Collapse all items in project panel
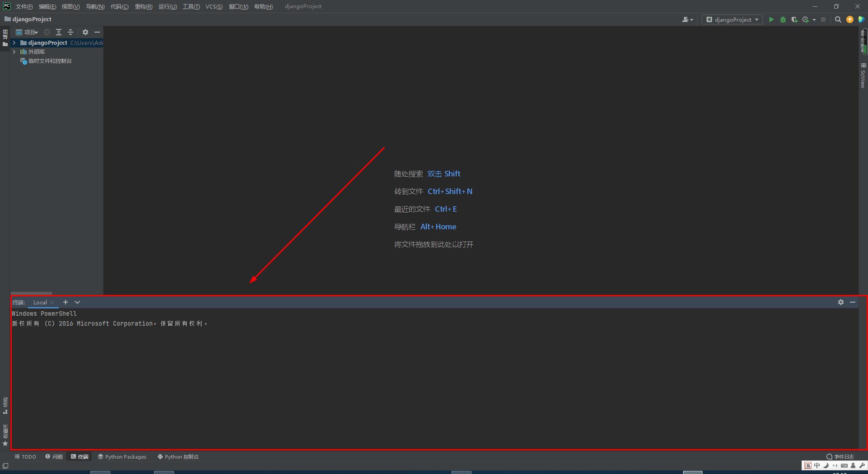The height and width of the screenshot is (474, 868). coord(71,32)
